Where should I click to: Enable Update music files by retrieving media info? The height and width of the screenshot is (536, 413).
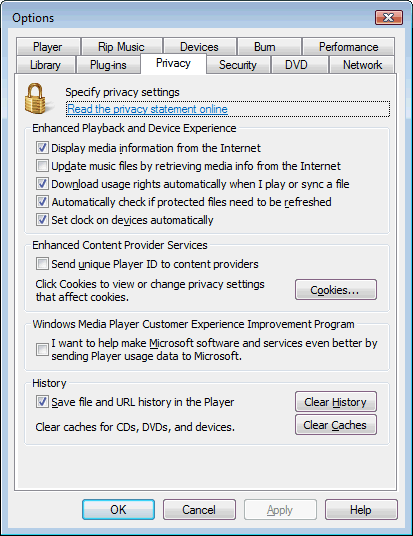[x=42, y=166]
